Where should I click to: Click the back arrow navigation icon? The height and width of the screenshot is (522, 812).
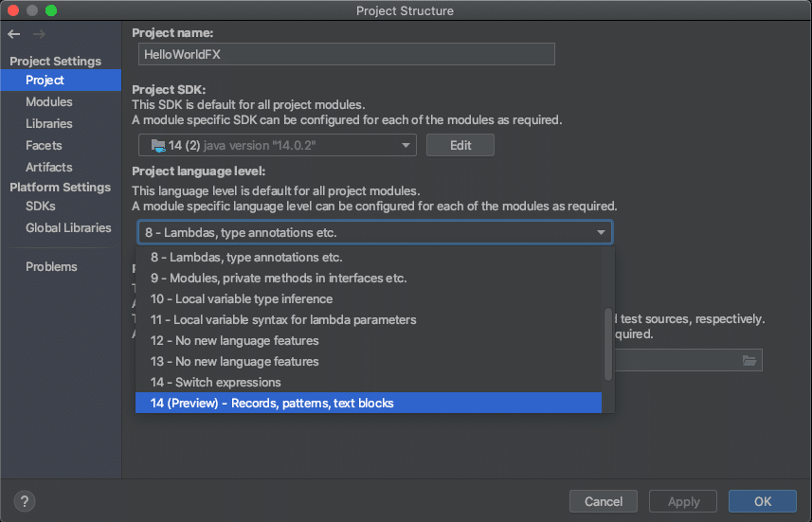click(x=14, y=34)
